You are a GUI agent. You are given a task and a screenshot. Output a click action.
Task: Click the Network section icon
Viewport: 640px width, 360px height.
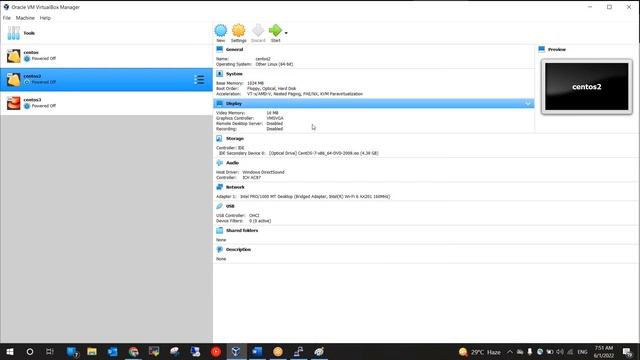pos(220,187)
